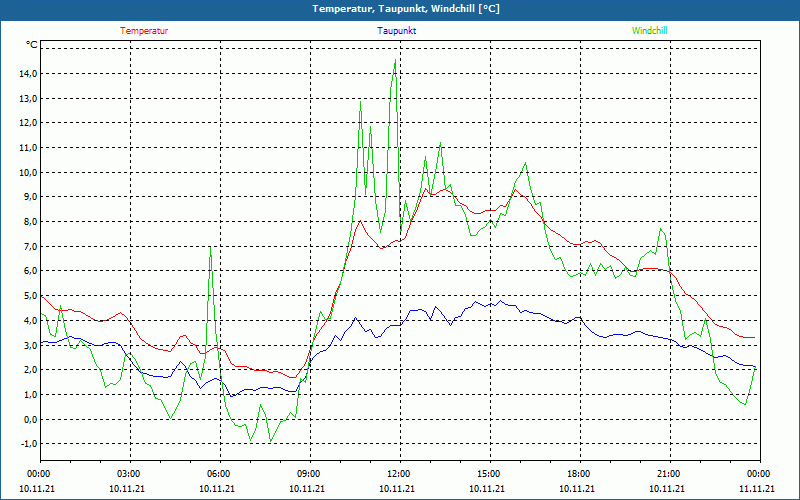Click the 10.11.21 date under 21:00
This screenshot has height=500, width=800.
pyautogui.click(x=667, y=488)
